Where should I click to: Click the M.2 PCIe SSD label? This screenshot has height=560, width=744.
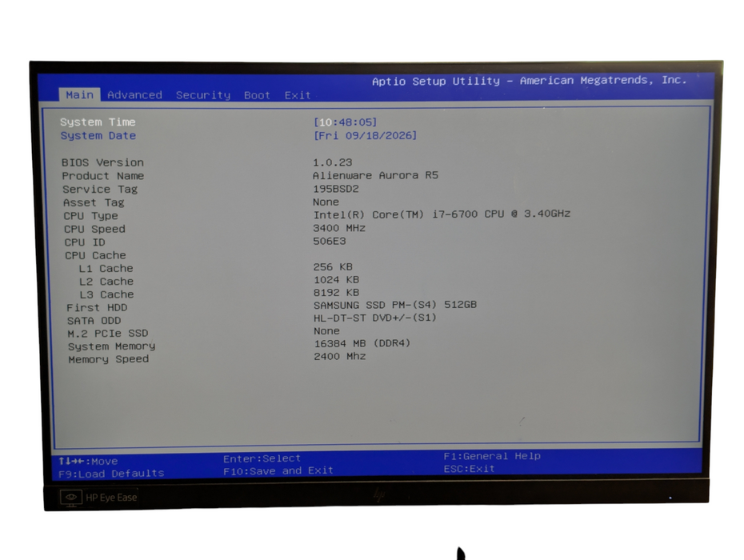tap(108, 333)
